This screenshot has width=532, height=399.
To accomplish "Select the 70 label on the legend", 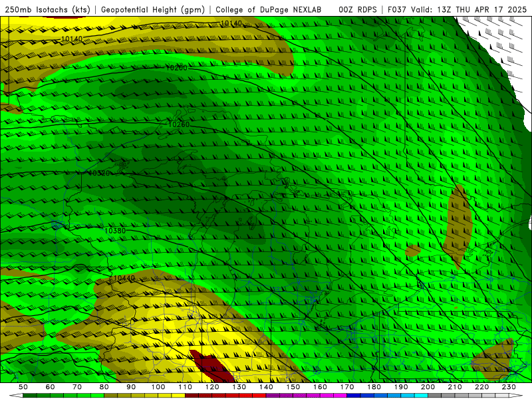I will point(77,387).
